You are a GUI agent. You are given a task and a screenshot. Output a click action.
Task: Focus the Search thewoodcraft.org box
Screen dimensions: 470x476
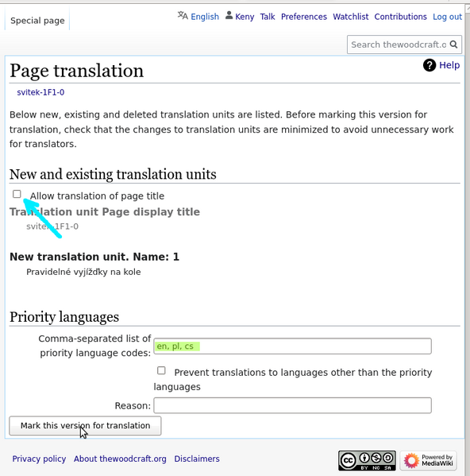click(x=399, y=45)
